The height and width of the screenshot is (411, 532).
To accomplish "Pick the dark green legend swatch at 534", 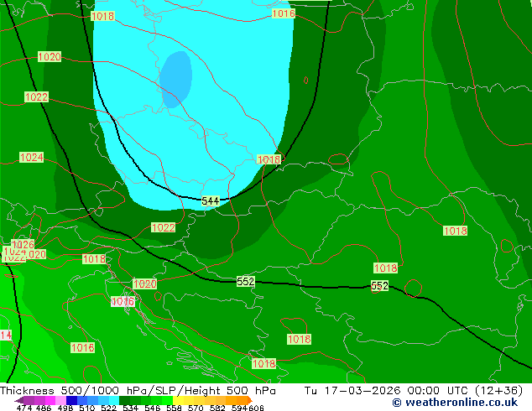I will [x=124, y=400].
